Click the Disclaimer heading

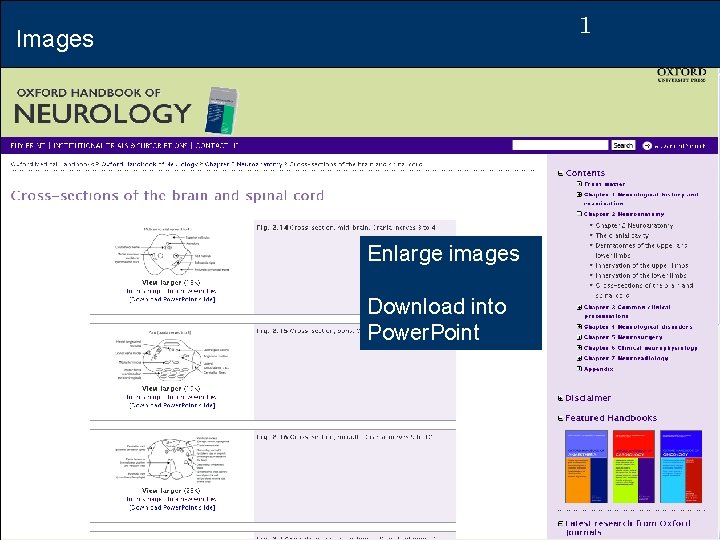click(588, 399)
